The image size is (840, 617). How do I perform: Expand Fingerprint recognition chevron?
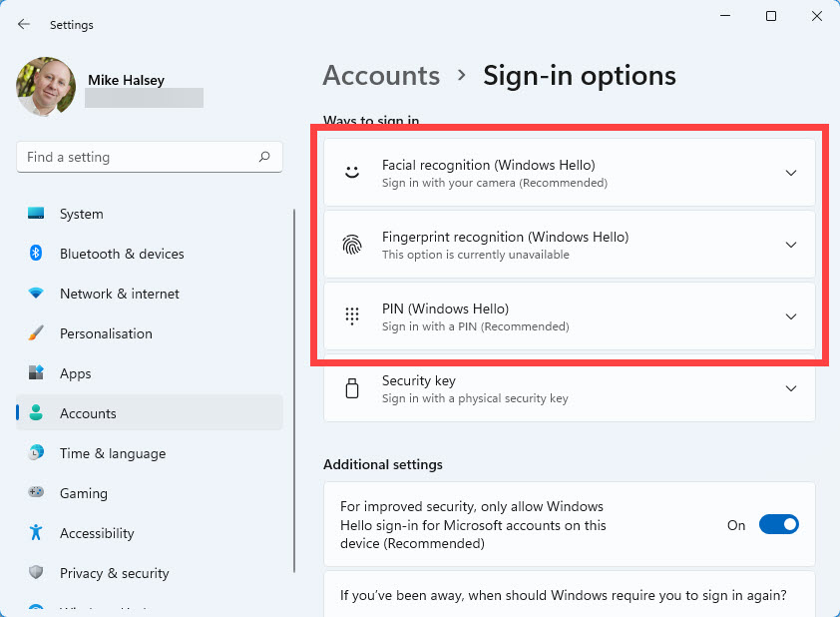click(791, 245)
